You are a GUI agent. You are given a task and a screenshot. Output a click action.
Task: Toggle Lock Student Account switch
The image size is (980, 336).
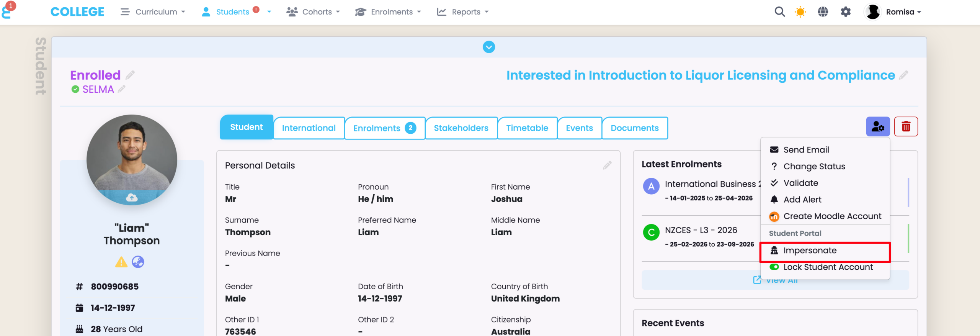(774, 267)
